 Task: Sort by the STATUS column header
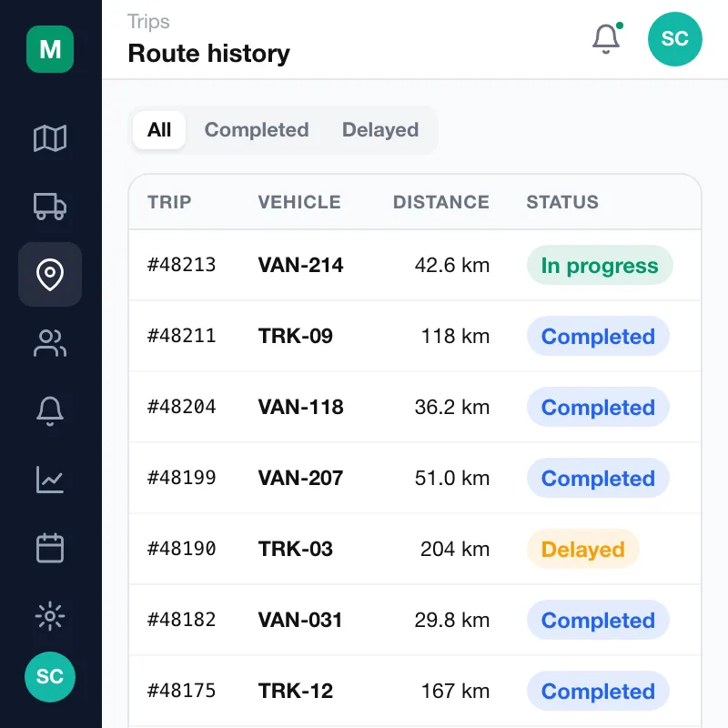562,202
